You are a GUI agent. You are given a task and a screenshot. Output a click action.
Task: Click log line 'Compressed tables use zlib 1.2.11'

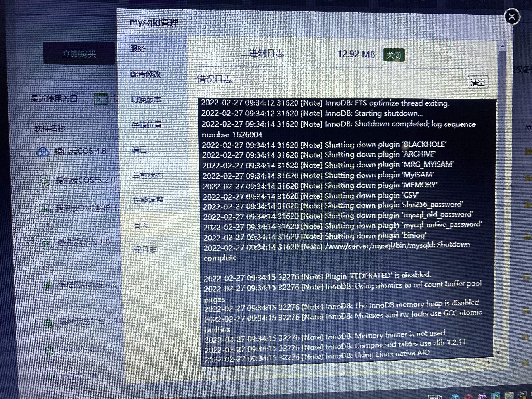coord(335,346)
